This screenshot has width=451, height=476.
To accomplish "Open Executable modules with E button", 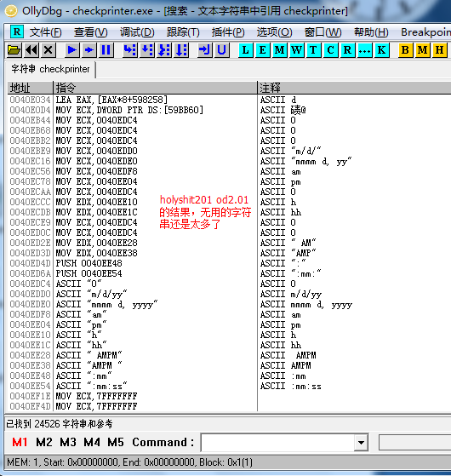I will [x=263, y=49].
